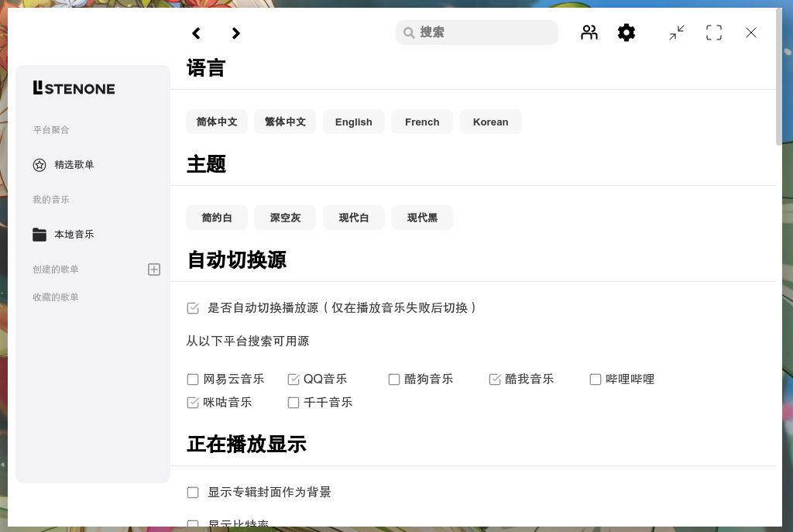Image resolution: width=793 pixels, height=532 pixels.
Task: Click 创建的歌单 label
Action: pyautogui.click(x=56, y=269)
